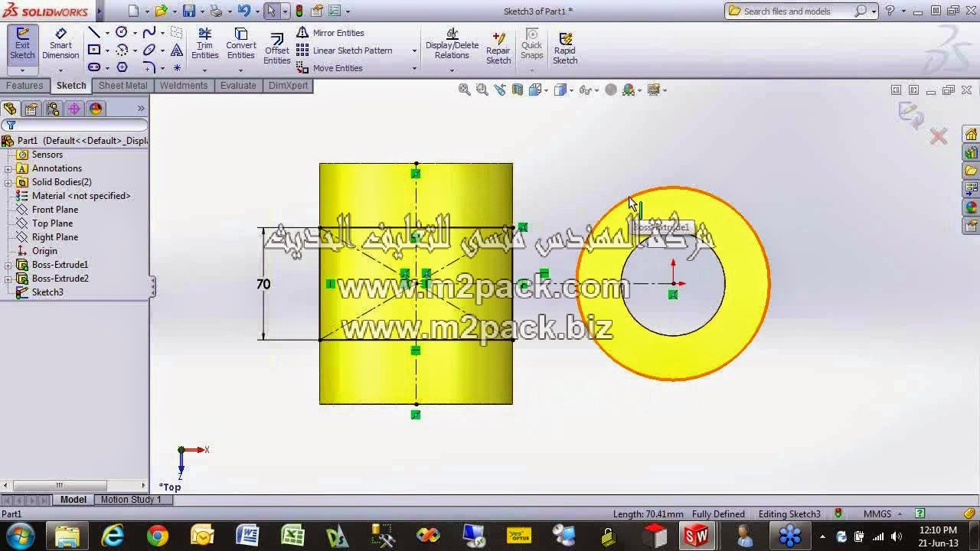Open the Linear Sketch Pattern dropdown arrow
Image resolution: width=980 pixels, height=551 pixels.
pos(414,51)
